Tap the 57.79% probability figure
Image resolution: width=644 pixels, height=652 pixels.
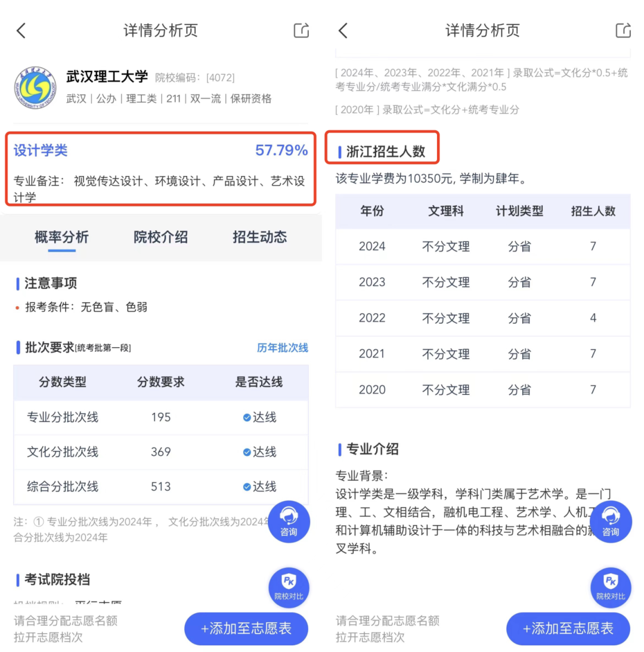coord(281,150)
